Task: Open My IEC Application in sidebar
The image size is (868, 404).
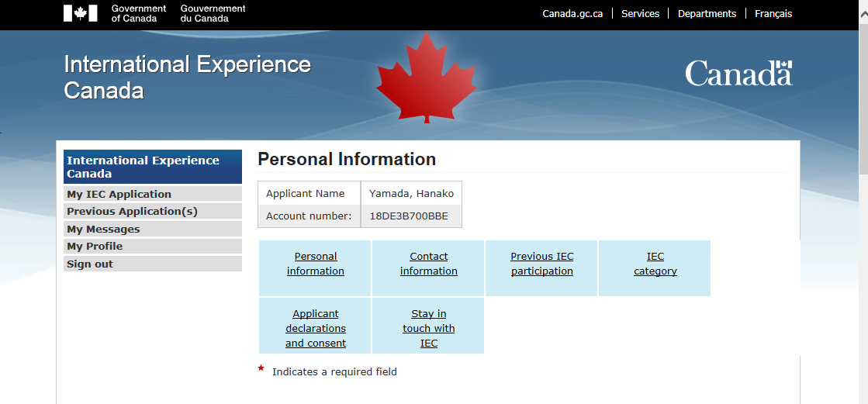Action: (119, 194)
